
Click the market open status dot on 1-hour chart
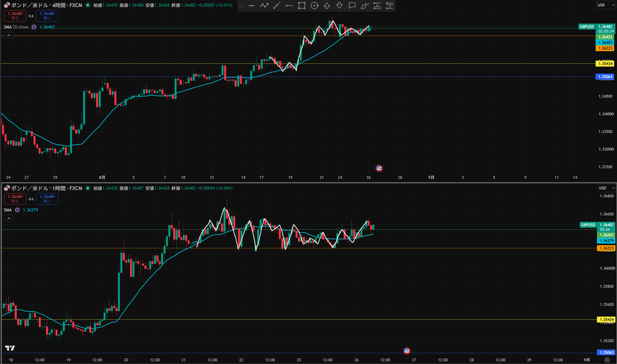88,188
